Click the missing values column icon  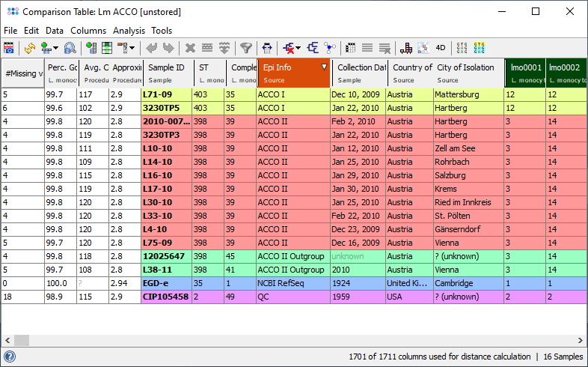122,48
